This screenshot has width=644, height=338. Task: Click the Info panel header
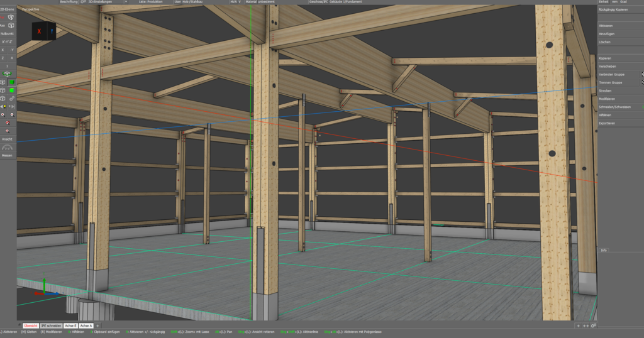point(604,250)
